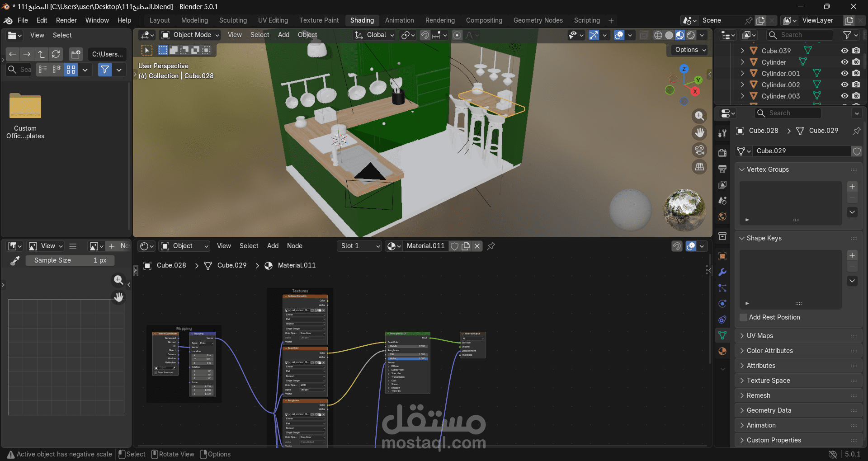Screen dimensions: 868x461
Task: Toggle fake user shield for Cube.029 mesh
Action: click(857, 151)
